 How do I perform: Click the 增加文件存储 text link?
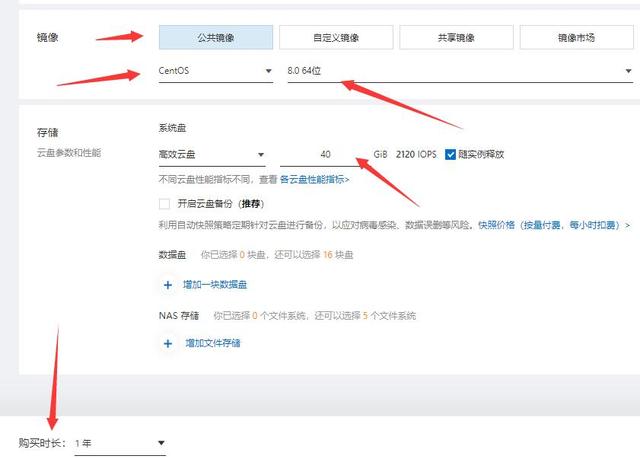212,343
